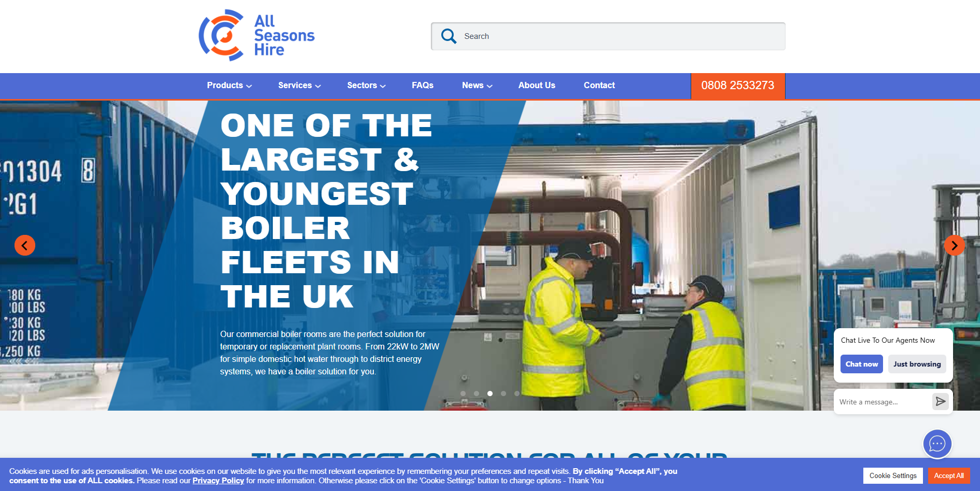980x491 pixels.
Task: Accept all cookies
Action: tap(948, 475)
